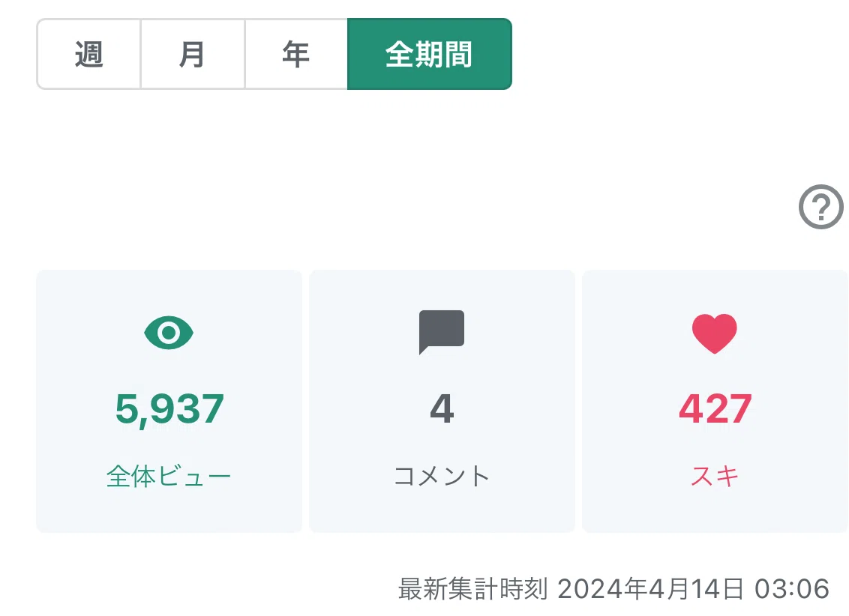The image size is (849, 616).
Task: Click the コメント label text
Action: [442, 477]
